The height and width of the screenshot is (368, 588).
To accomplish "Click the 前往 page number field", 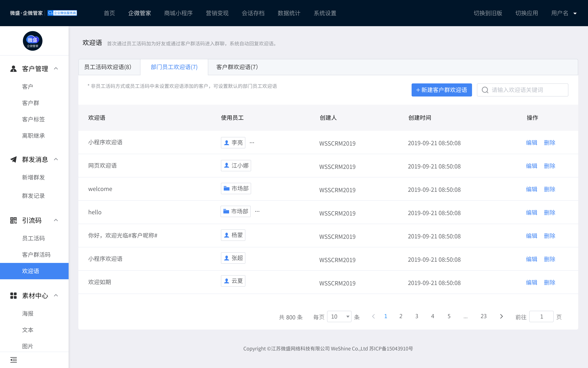I will coord(541,316).
